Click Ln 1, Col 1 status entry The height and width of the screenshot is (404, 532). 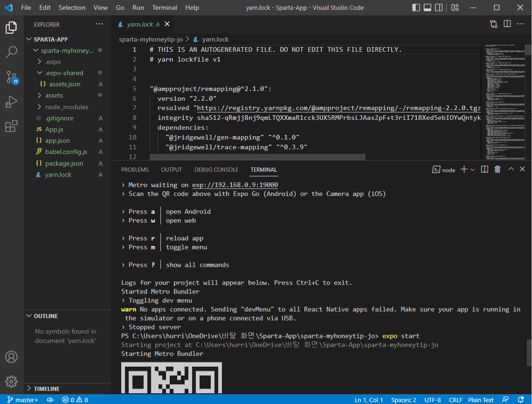coord(369,400)
